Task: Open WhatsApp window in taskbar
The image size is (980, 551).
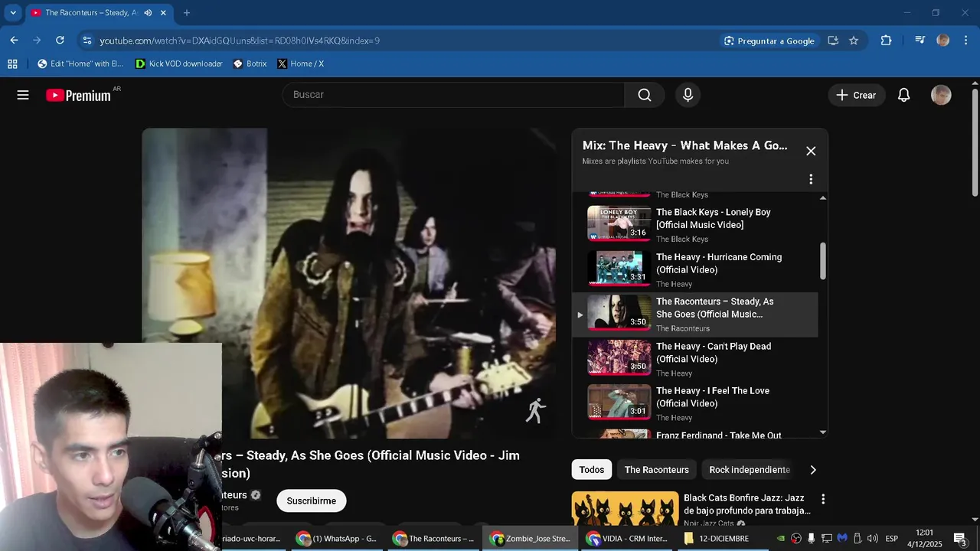Action: pos(337,539)
